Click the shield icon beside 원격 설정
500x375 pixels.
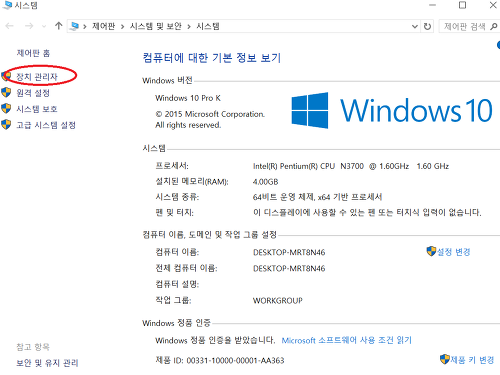6,92
